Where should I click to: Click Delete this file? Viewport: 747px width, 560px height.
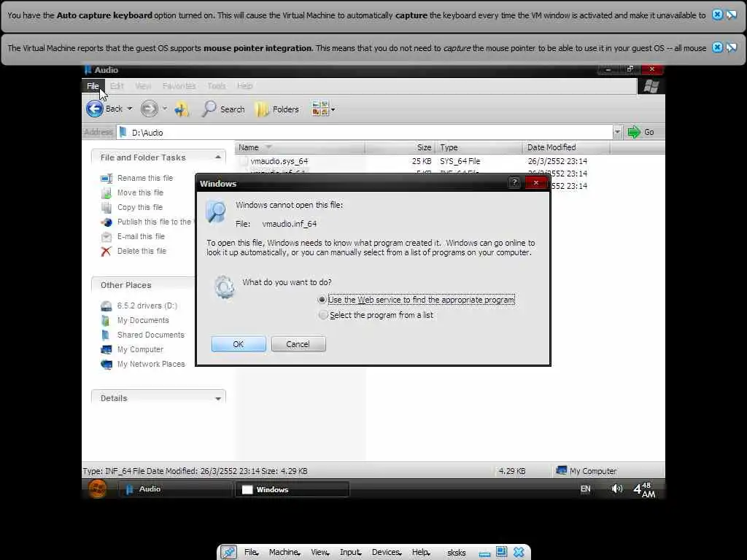[x=142, y=251]
